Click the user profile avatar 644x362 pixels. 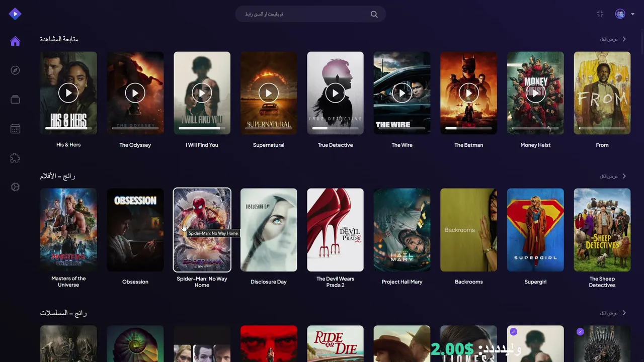(620, 14)
